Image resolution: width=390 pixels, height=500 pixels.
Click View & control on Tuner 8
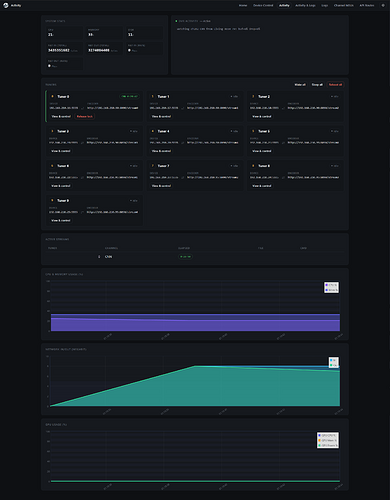point(262,186)
